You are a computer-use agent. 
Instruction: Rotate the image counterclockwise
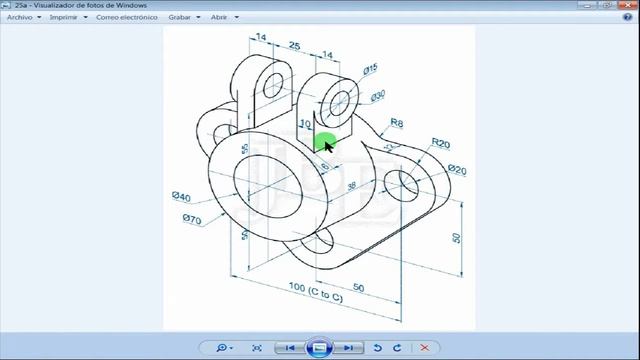(378, 348)
